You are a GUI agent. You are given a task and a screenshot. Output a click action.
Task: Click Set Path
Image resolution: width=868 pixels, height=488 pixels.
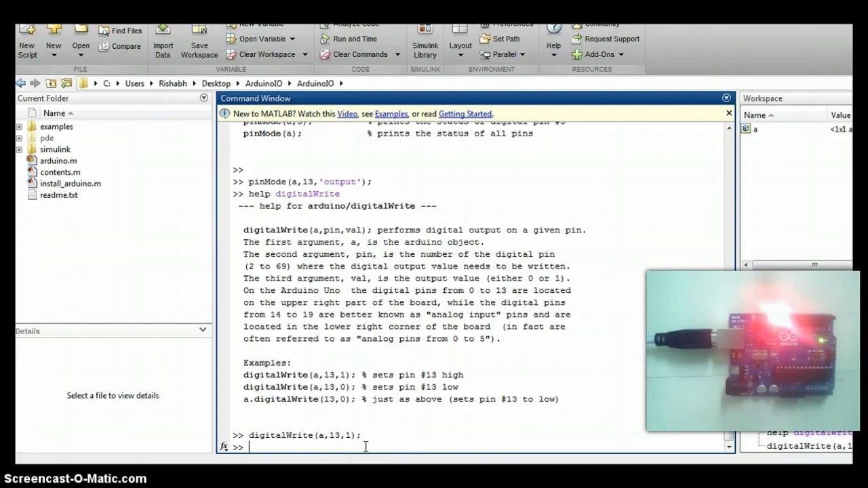click(500, 39)
